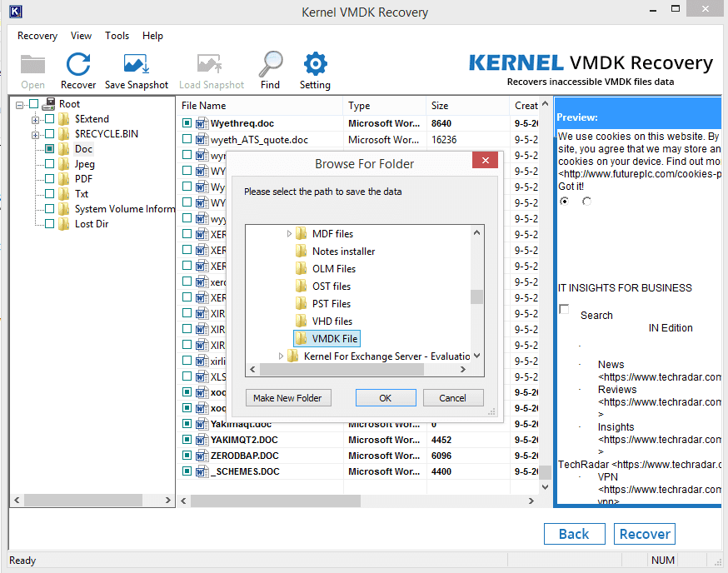Screen dimensions: 728x573
Task: Click the MDF files folder icon
Action: pos(301,233)
